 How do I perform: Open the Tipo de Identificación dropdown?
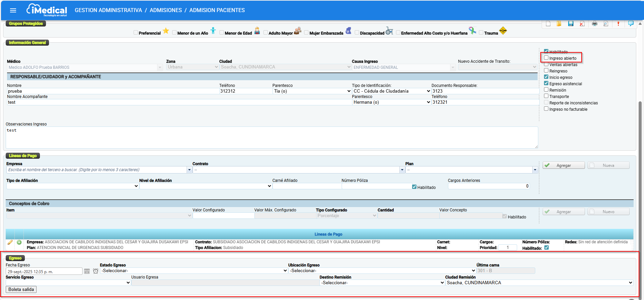coord(391,91)
